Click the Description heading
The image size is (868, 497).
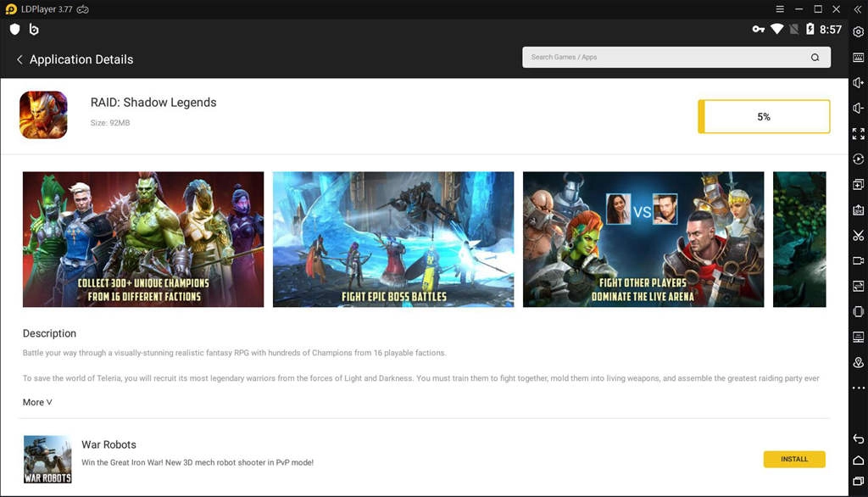[x=49, y=333]
